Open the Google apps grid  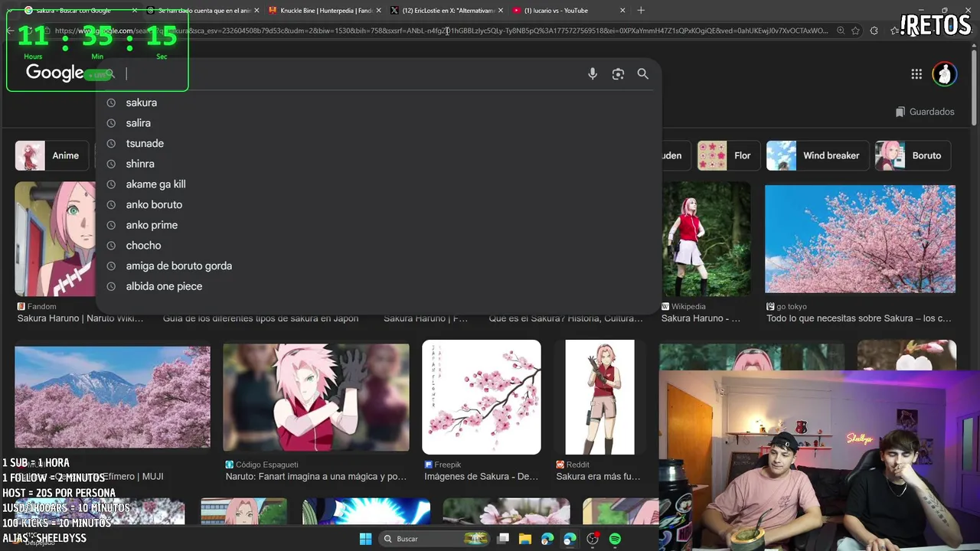pos(916,74)
